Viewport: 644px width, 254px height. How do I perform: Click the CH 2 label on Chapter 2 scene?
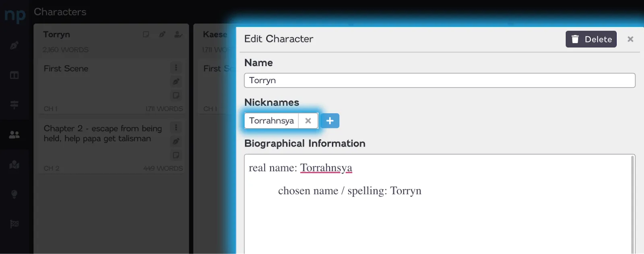[x=52, y=168]
